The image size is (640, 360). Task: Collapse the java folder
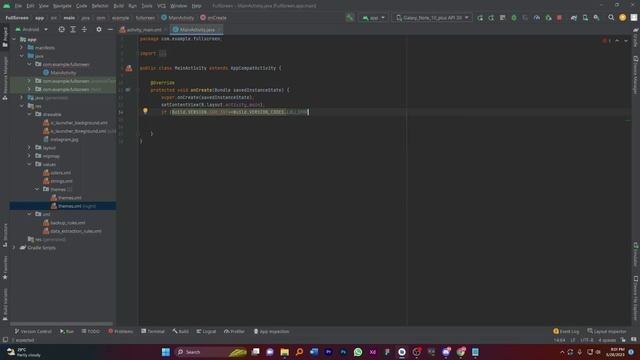(x=22, y=56)
